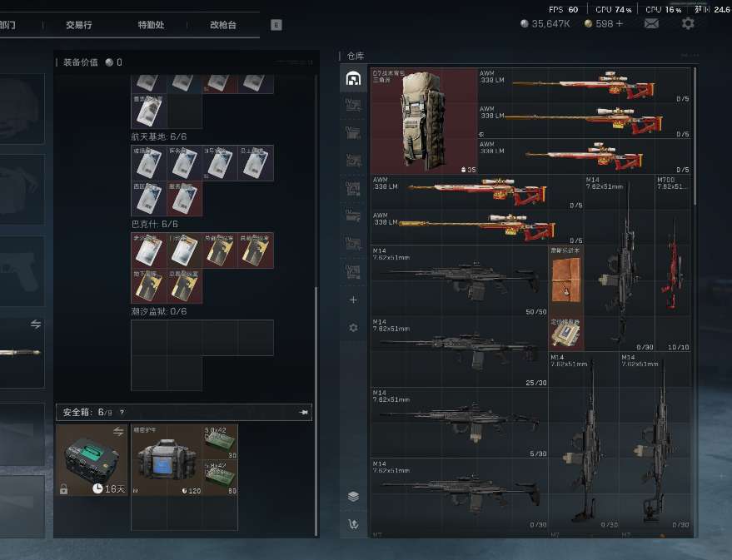Click the 航天基地: 6/6 section label

(x=159, y=136)
